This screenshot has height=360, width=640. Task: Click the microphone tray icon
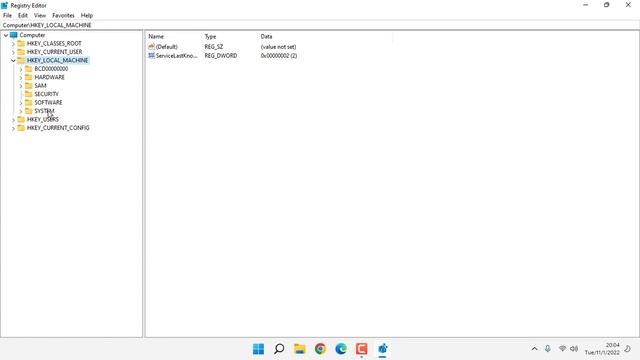pos(548,349)
